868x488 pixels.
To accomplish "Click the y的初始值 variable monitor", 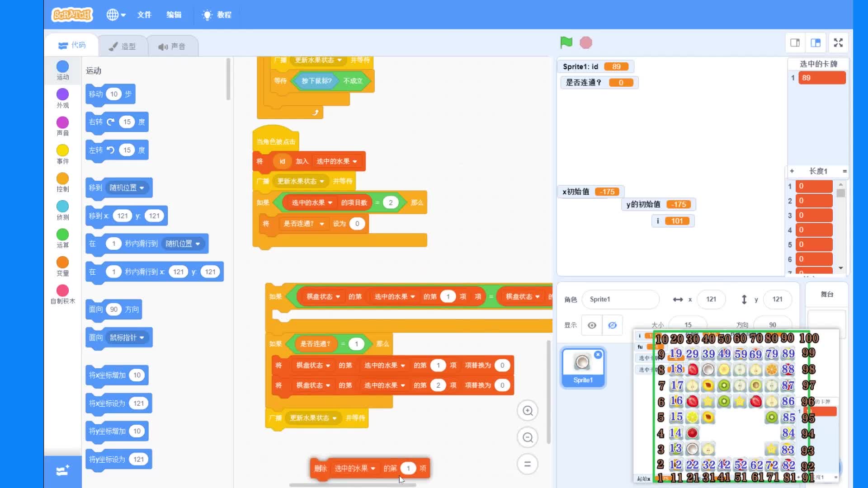I will 659,204.
